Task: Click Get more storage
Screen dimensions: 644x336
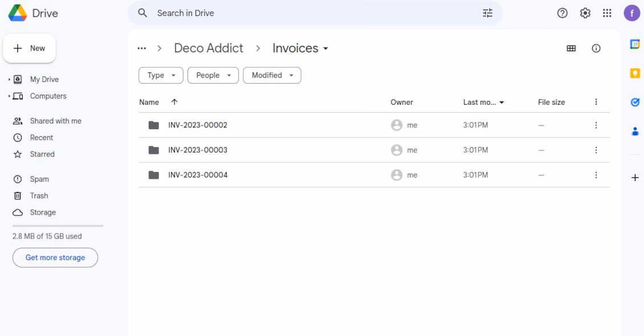Action: click(55, 257)
